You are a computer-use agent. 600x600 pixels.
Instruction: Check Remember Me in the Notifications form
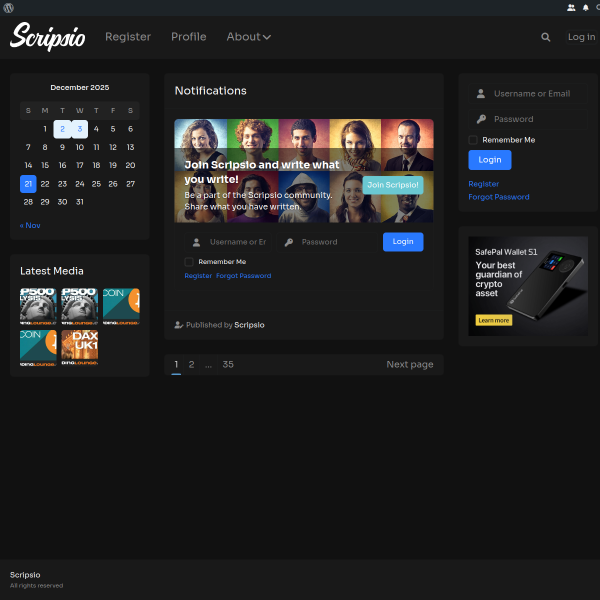(x=189, y=262)
